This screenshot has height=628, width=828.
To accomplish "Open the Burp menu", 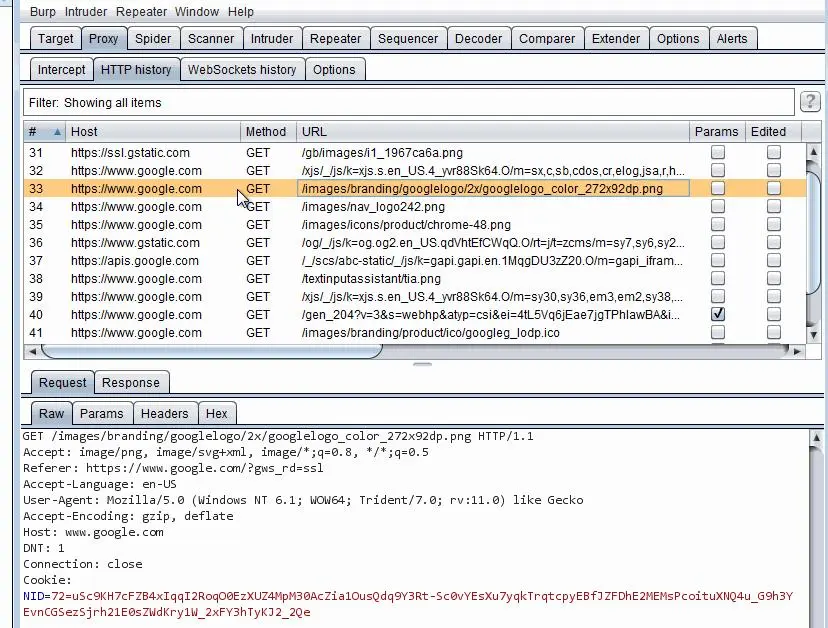I will 43,12.
